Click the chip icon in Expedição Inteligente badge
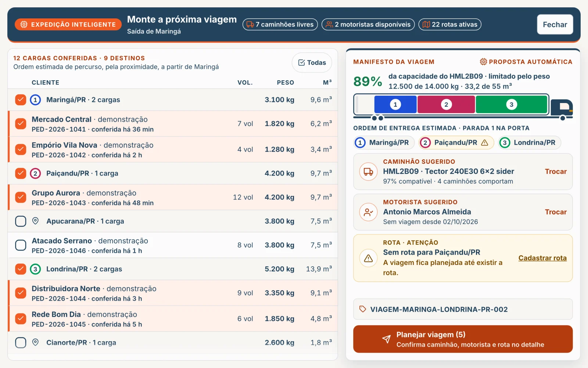The image size is (588, 368). coord(24,25)
